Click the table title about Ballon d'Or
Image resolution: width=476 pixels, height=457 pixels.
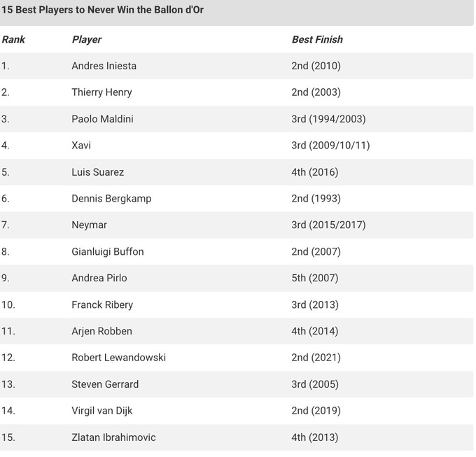point(103,10)
